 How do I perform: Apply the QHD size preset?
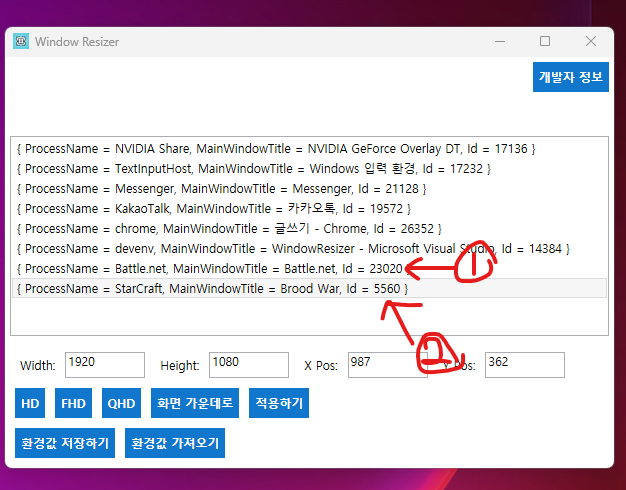click(121, 403)
